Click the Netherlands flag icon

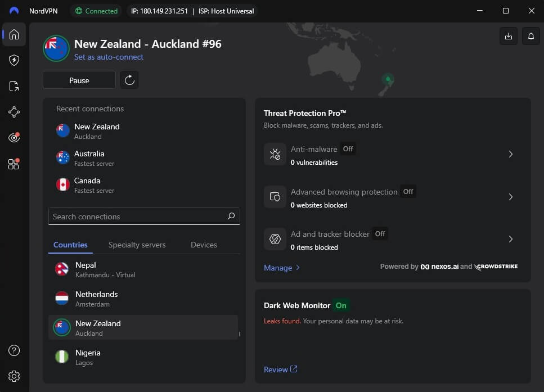tap(62, 298)
